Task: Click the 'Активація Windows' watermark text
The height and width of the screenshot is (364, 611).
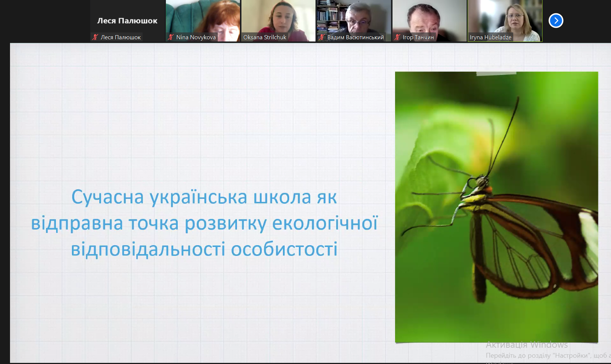Action: click(527, 345)
